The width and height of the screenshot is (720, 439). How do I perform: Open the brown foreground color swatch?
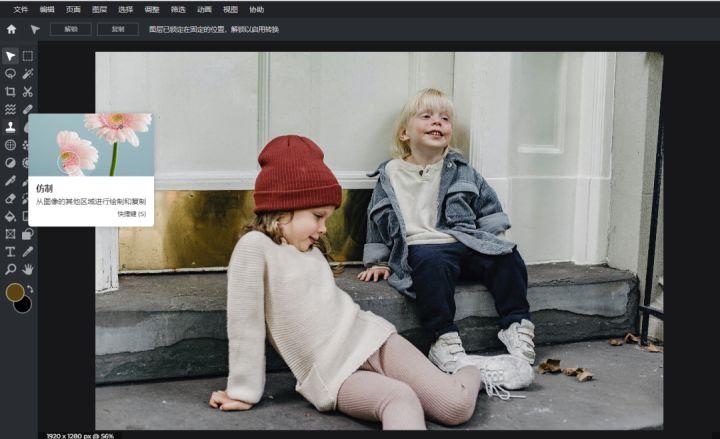[15, 292]
